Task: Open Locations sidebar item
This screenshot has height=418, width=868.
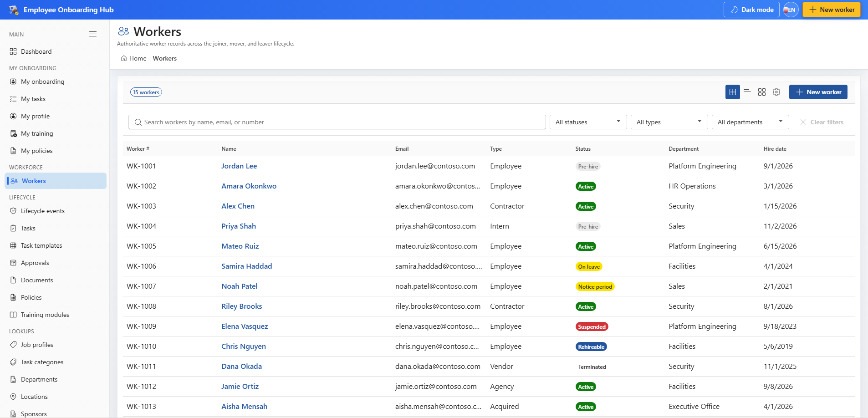Action: pyautogui.click(x=56, y=397)
